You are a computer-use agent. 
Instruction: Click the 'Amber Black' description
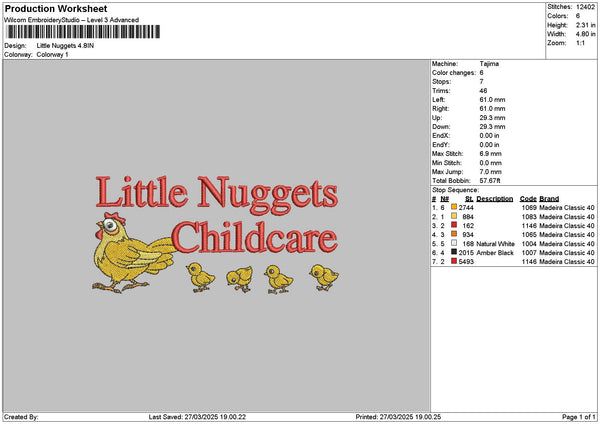click(x=494, y=253)
